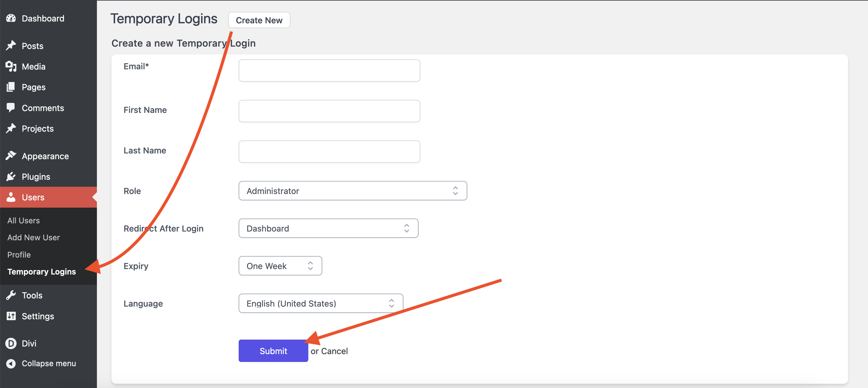Screen dimensions: 868x388
Task: Click the Comments speech bubble icon
Action: [11, 107]
